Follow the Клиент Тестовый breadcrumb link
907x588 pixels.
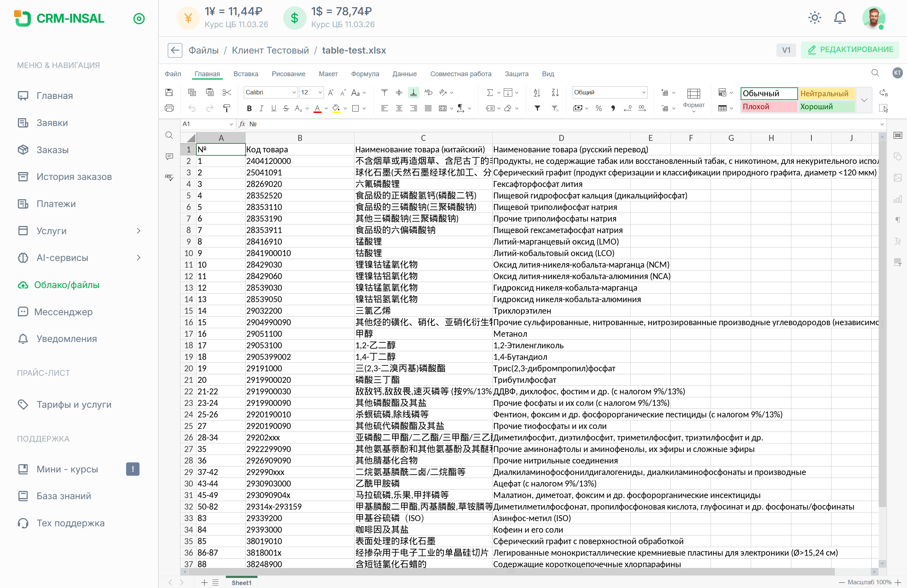(270, 50)
